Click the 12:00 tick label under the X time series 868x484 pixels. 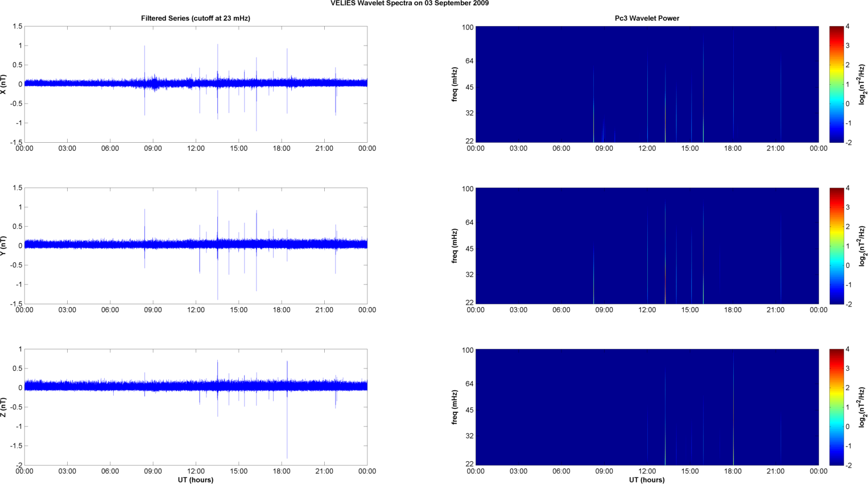click(x=196, y=148)
